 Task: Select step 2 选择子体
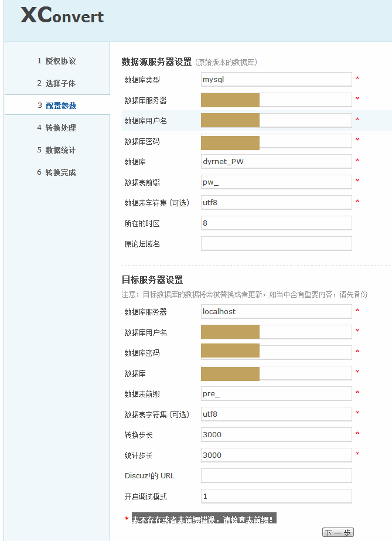tap(56, 83)
